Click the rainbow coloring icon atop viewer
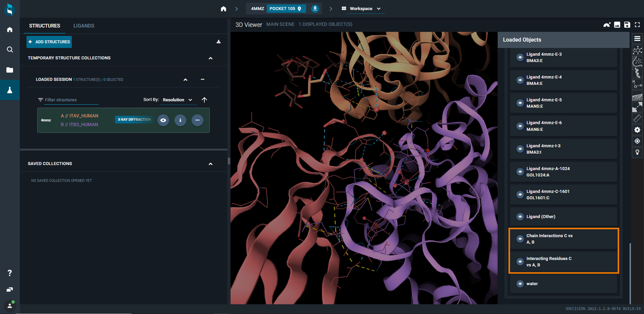 click(x=607, y=25)
